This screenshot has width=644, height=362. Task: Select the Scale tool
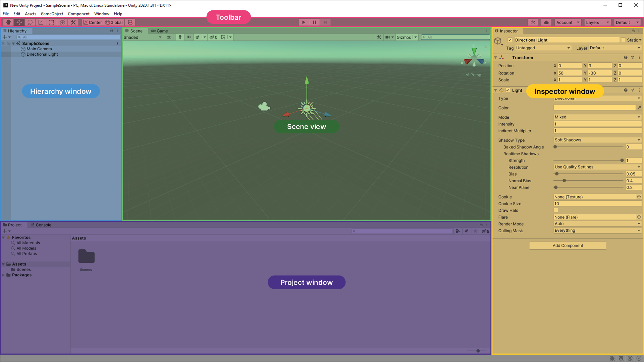click(41, 22)
